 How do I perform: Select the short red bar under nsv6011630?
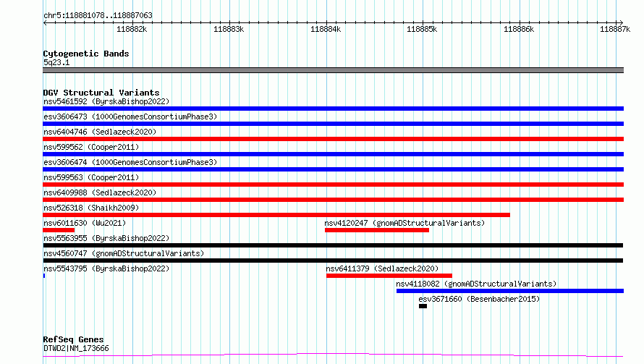[59, 230]
